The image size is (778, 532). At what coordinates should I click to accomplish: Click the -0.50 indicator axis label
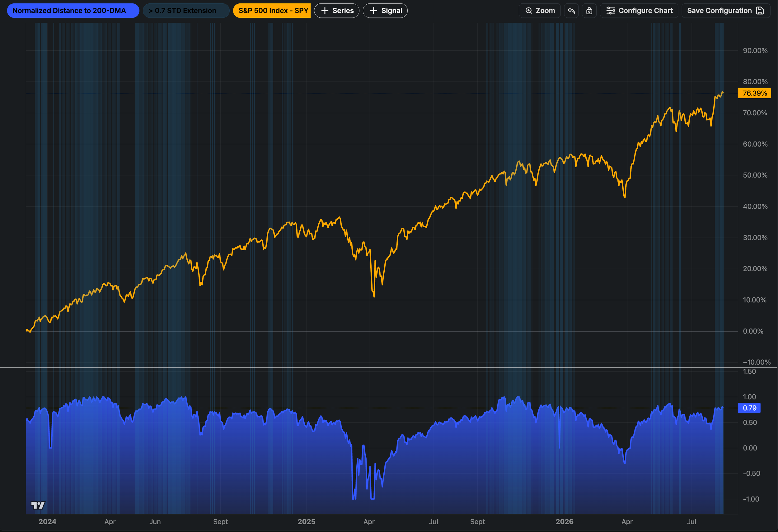pyautogui.click(x=751, y=474)
